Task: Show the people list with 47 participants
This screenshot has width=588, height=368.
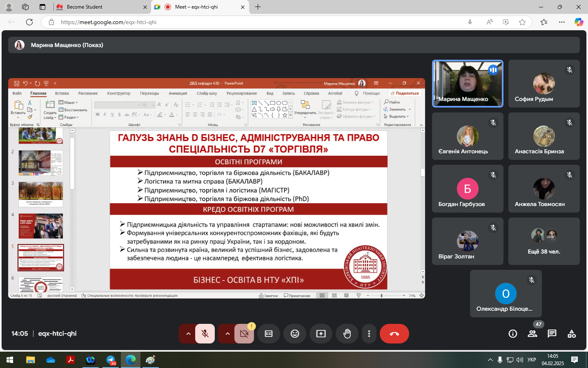Action: pos(532,334)
